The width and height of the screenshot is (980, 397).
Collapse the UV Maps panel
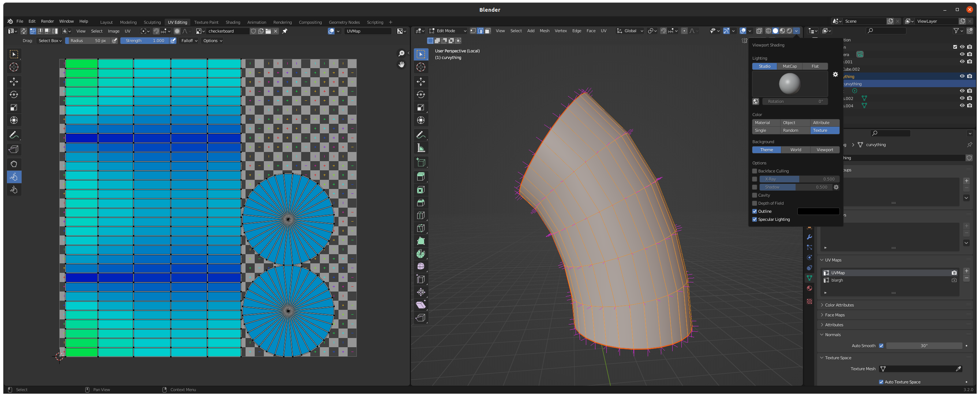coord(833,260)
